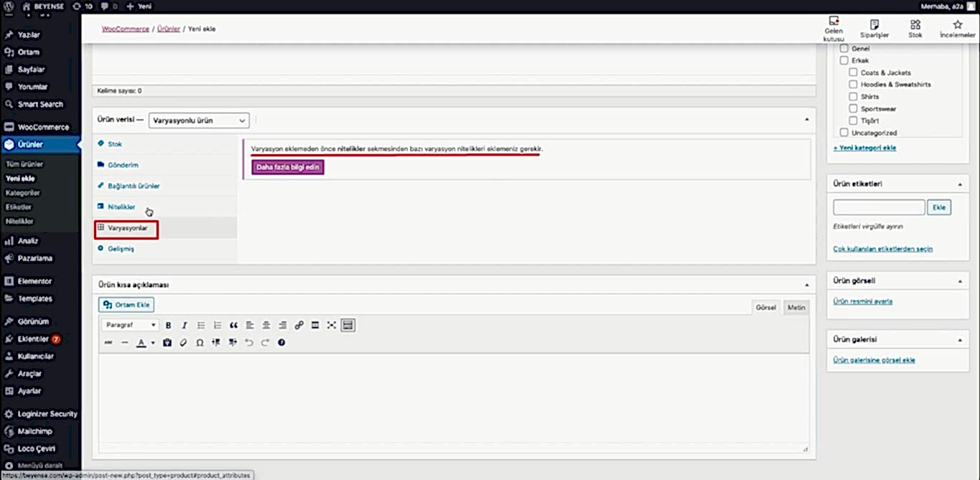The image size is (980, 480).
Task: Switch to the Nitelikler product data tab
Action: [165, 207]
